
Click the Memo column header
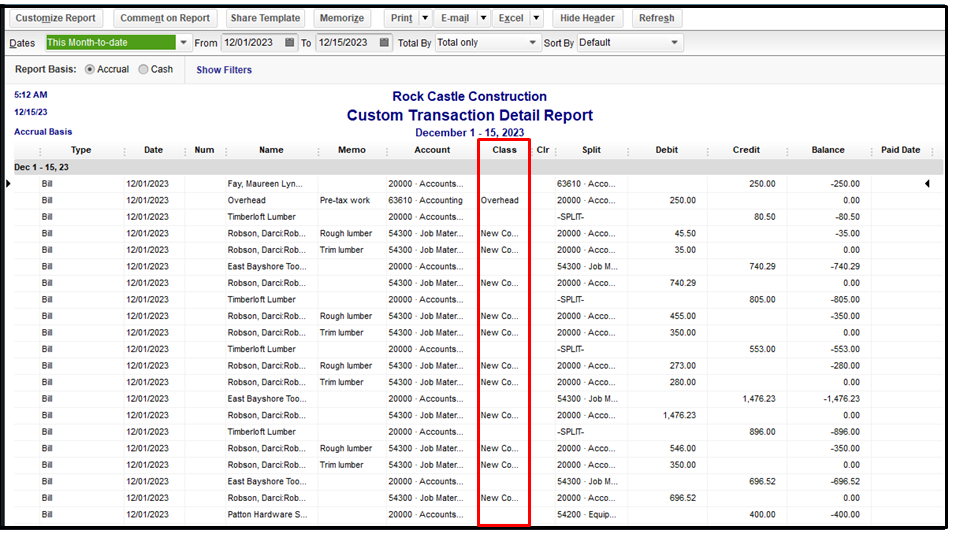click(x=351, y=150)
